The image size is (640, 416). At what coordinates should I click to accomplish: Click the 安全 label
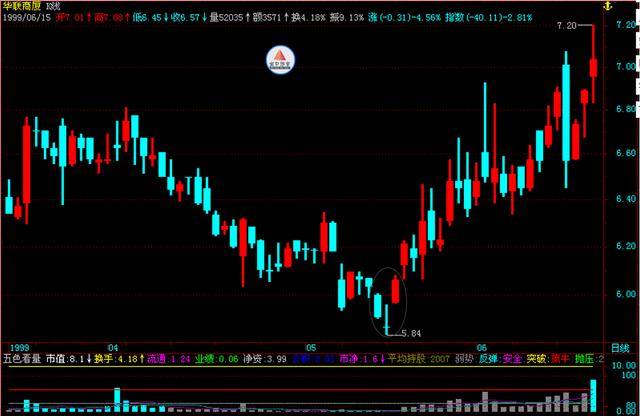coord(512,359)
